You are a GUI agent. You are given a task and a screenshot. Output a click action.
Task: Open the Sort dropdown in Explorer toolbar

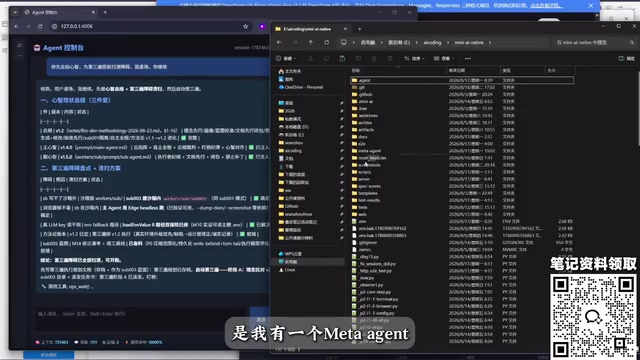(414, 58)
